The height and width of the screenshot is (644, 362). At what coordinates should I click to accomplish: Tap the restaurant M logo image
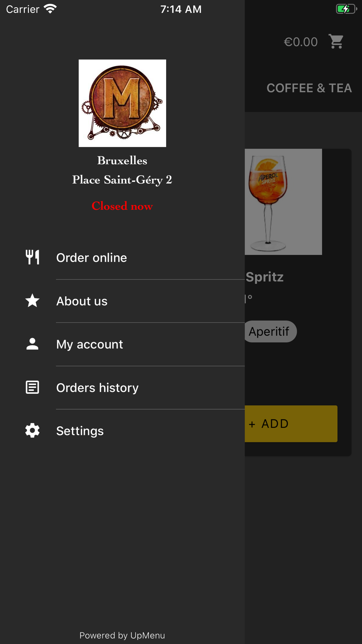pos(122,103)
